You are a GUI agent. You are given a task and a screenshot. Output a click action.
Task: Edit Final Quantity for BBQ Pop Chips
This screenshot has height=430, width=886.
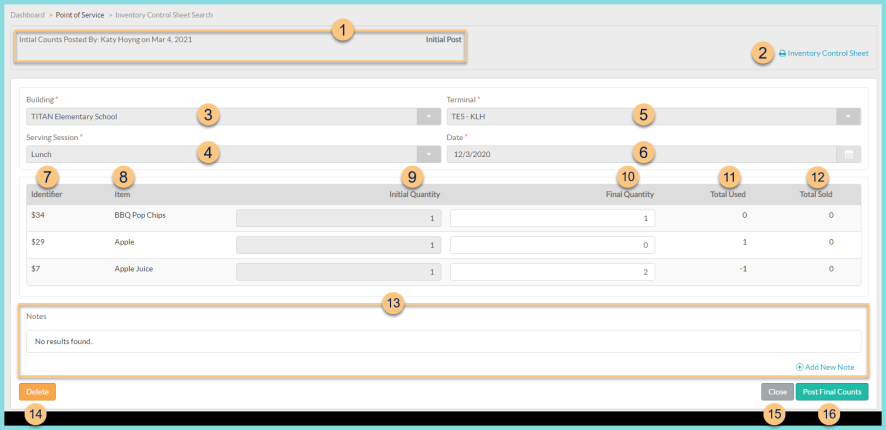[x=552, y=218]
